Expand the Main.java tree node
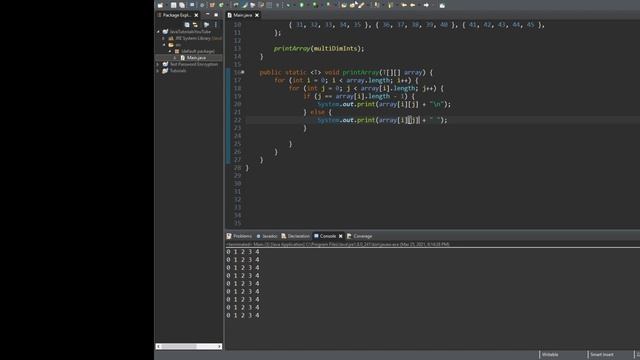The height and width of the screenshot is (360, 640). point(176,58)
